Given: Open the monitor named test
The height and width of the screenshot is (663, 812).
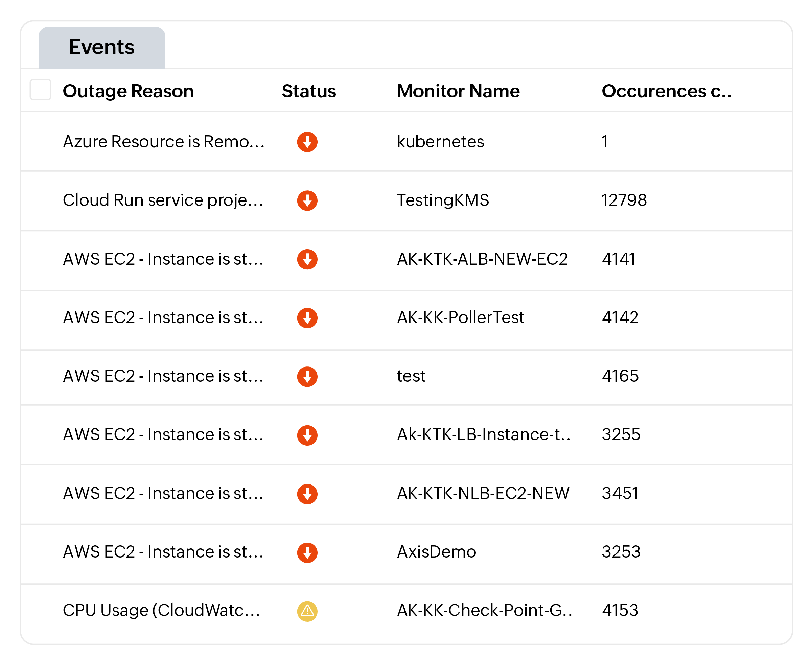Looking at the screenshot, I should 411,376.
